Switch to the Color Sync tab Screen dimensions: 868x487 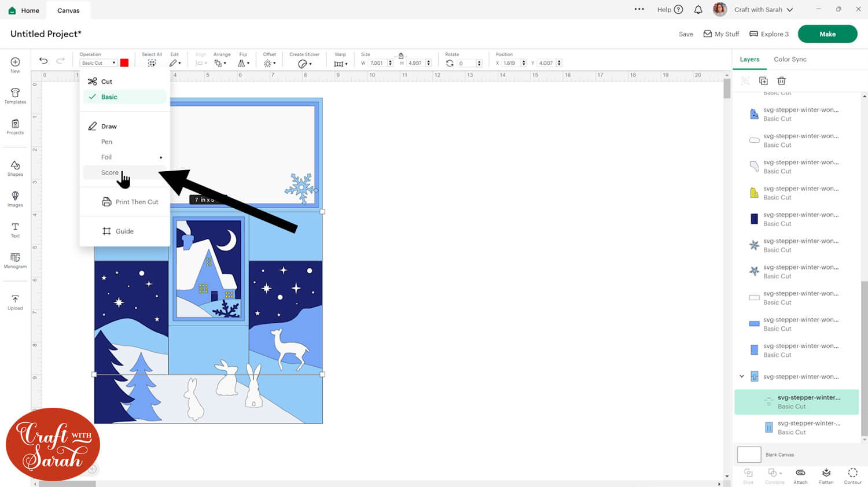coord(790,60)
